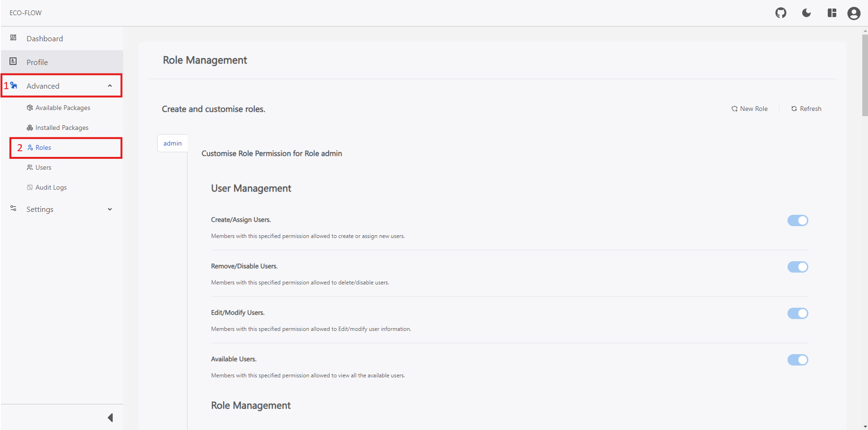Click the ECO-FLOW logo text

[x=26, y=13]
